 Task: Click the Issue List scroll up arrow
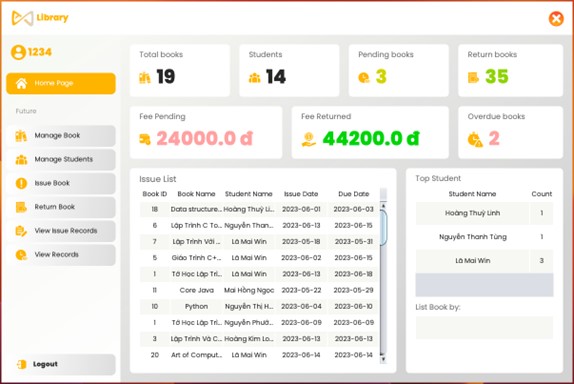click(x=383, y=206)
